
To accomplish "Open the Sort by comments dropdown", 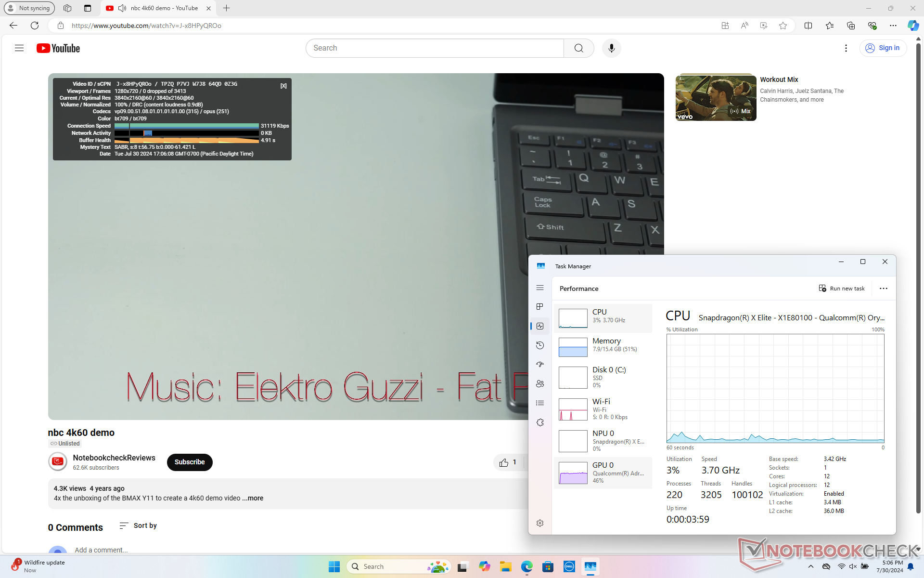I will tap(138, 525).
